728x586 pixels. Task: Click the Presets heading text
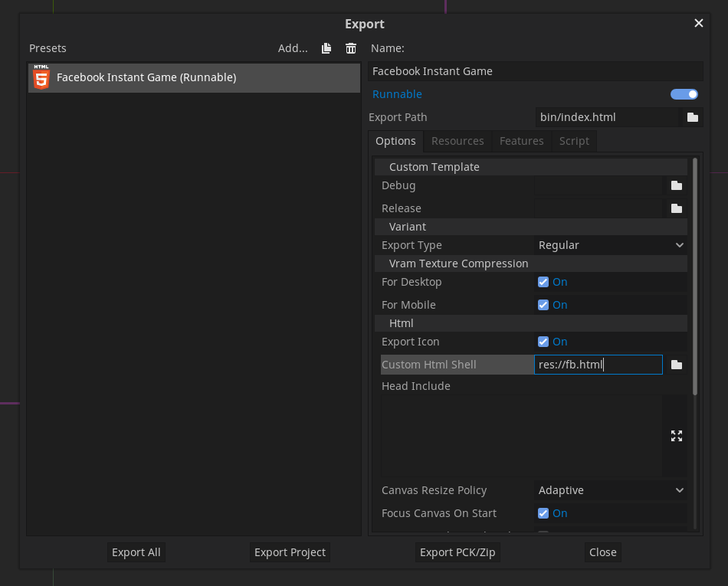[x=48, y=48]
